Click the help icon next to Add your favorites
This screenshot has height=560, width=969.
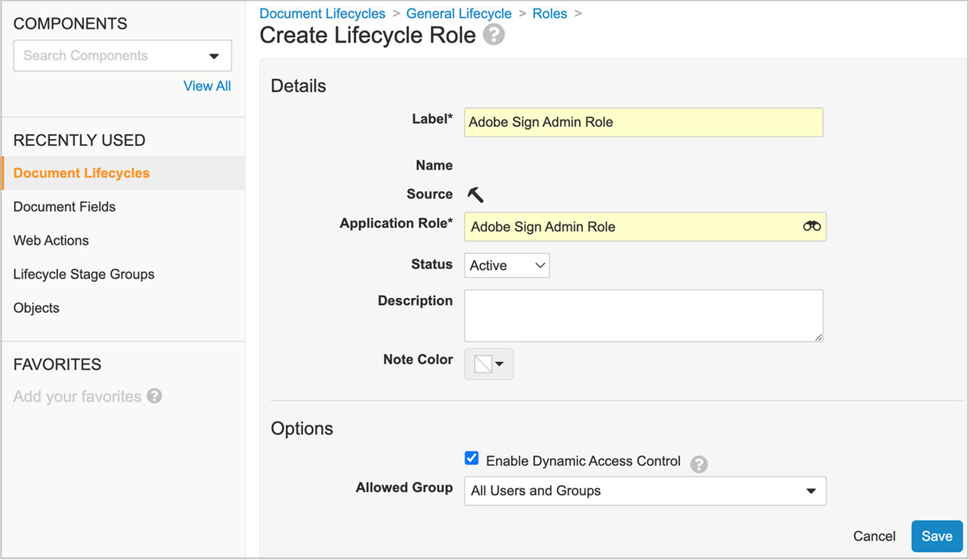click(154, 395)
